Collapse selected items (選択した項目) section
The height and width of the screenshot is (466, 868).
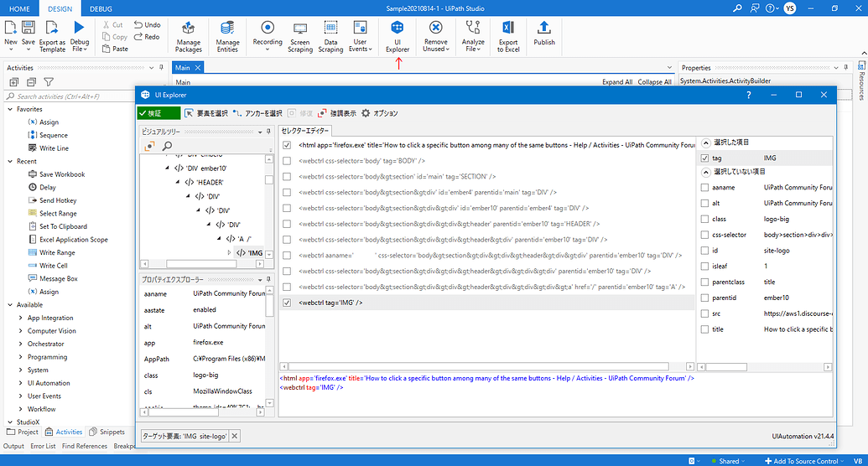[706, 142]
